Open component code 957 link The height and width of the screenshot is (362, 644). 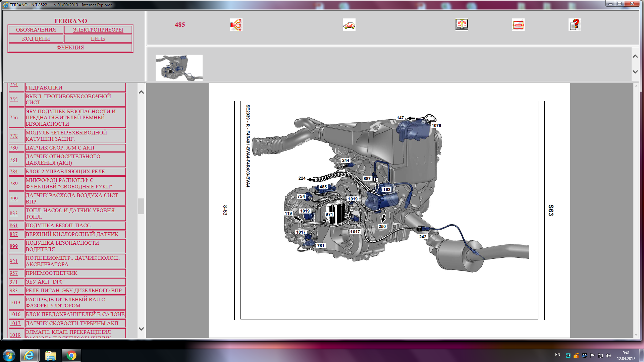click(x=14, y=273)
